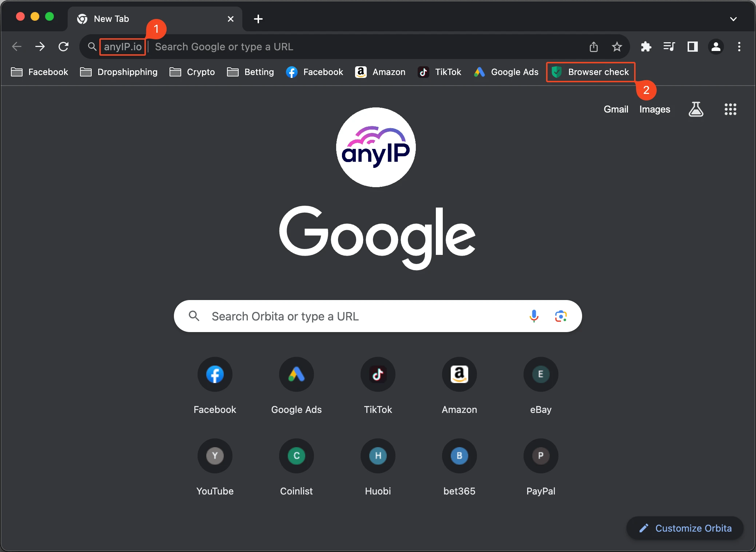
Task: Click inside the Search Orbita field
Action: click(346, 316)
